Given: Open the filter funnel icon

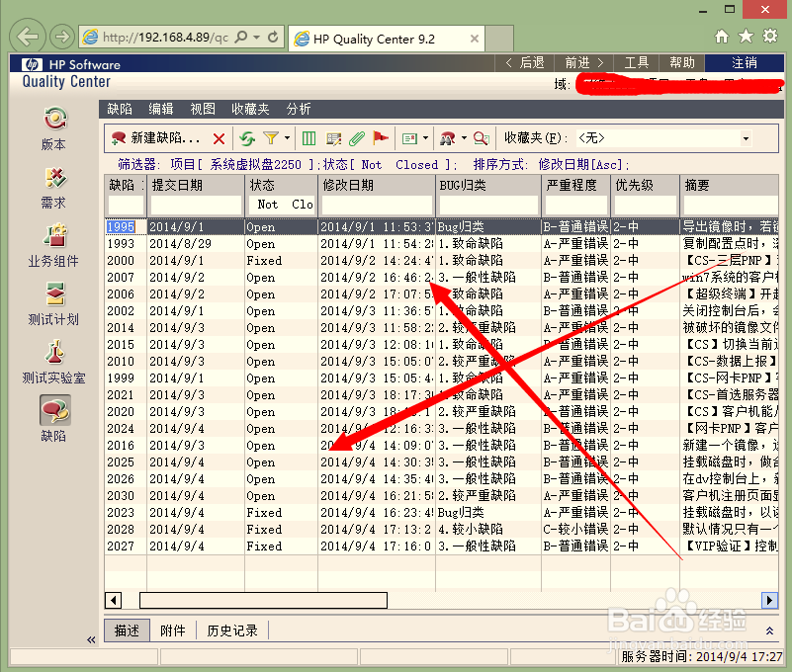Looking at the screenshot, I should pyautogui.click(x=271, y=137).
